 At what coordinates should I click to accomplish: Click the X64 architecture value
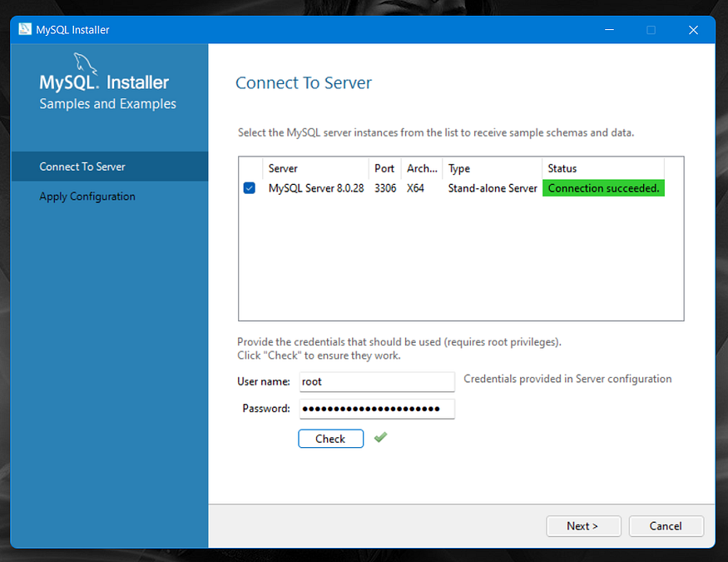[415, 188]
